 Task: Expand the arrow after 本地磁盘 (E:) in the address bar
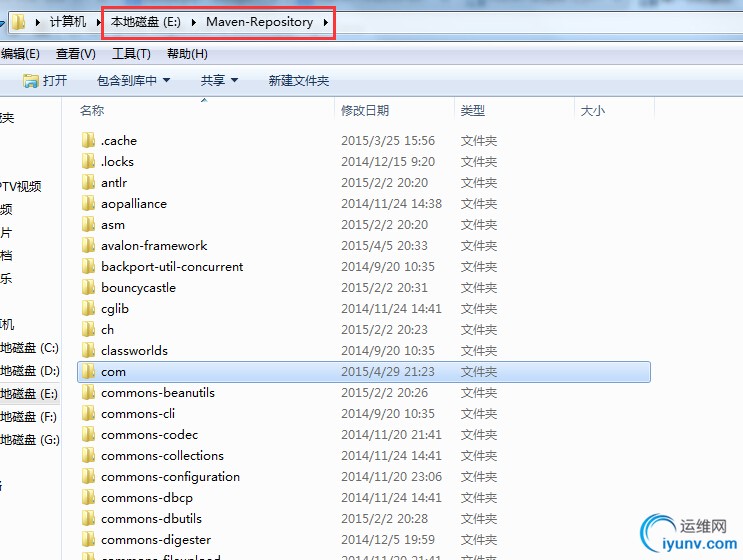point(194,22)
